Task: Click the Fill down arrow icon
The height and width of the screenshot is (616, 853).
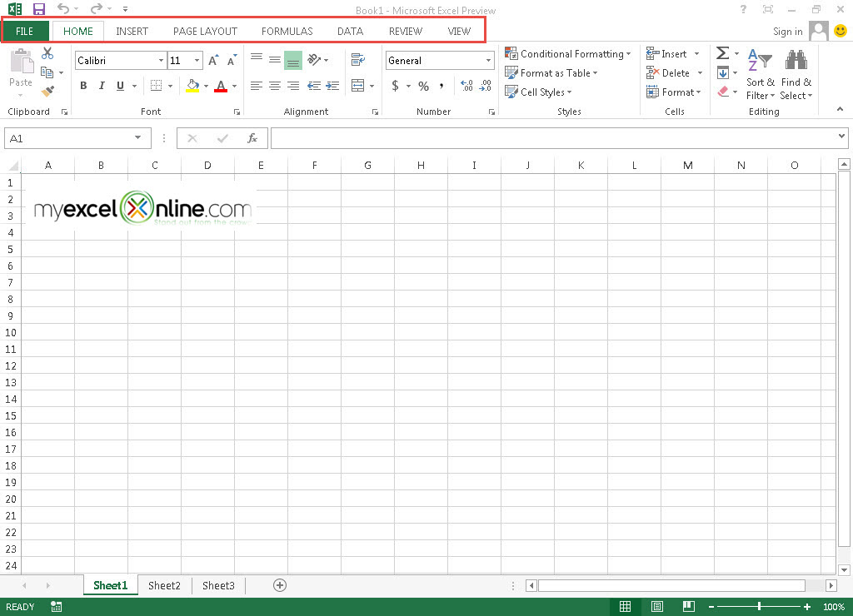Action: click(723, 73)
